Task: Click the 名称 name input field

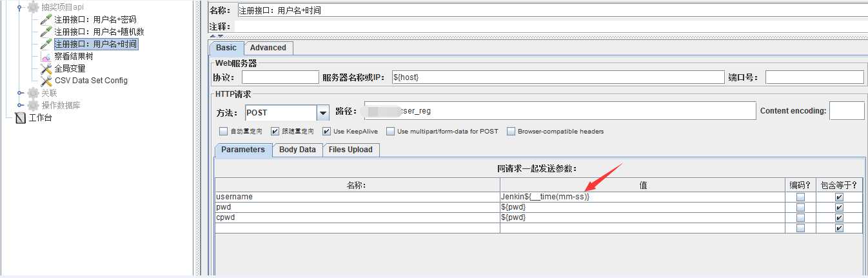Action: click(x=553, y=10)
